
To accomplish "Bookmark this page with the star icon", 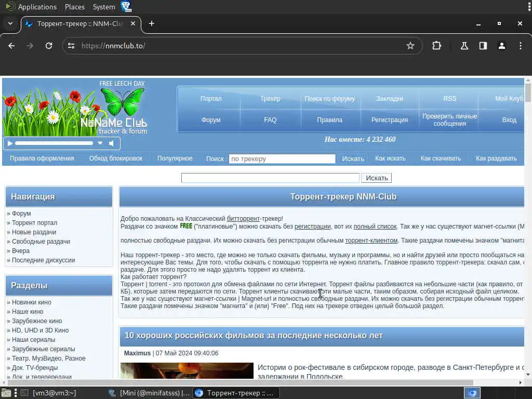I will (x=410, y=46).
